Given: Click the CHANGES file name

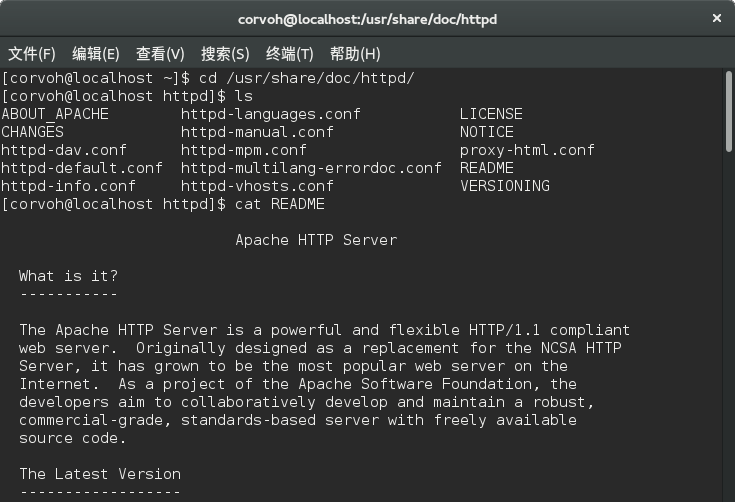Looking at the screenshot, I should (x=32, y=132).
